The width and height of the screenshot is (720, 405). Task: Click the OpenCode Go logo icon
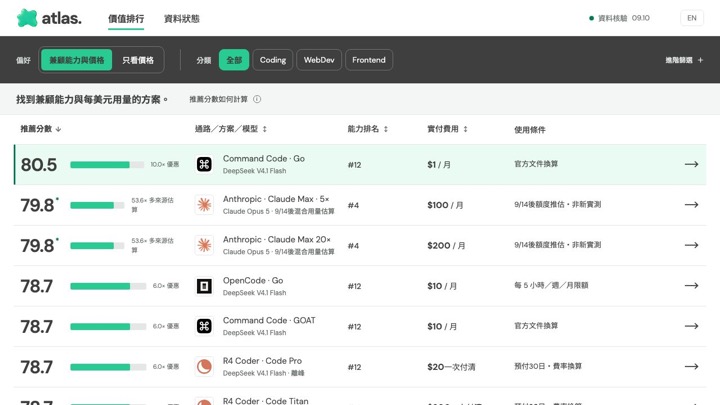204,286
